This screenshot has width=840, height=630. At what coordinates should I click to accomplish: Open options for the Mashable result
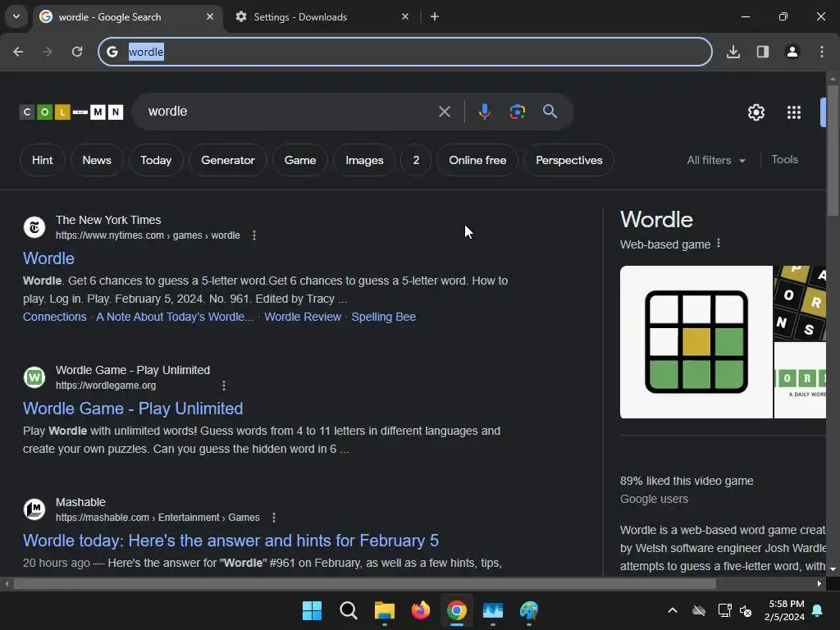coord(274,518)
